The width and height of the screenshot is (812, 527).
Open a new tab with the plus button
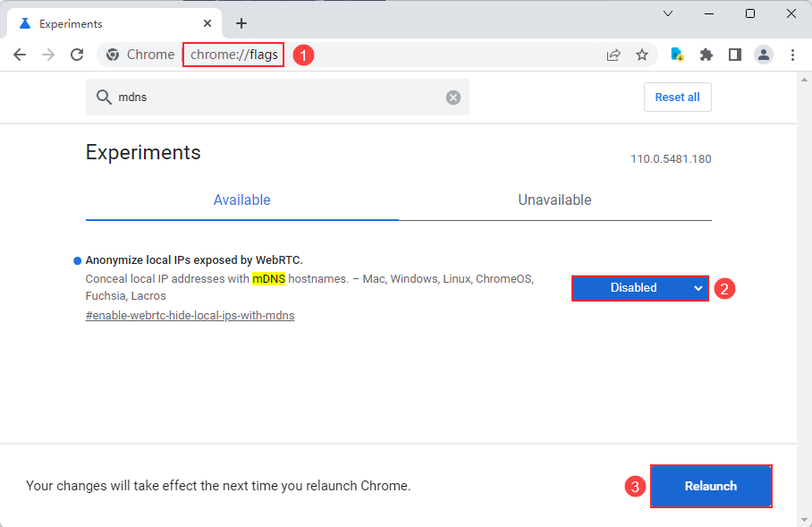click(241, 23)
